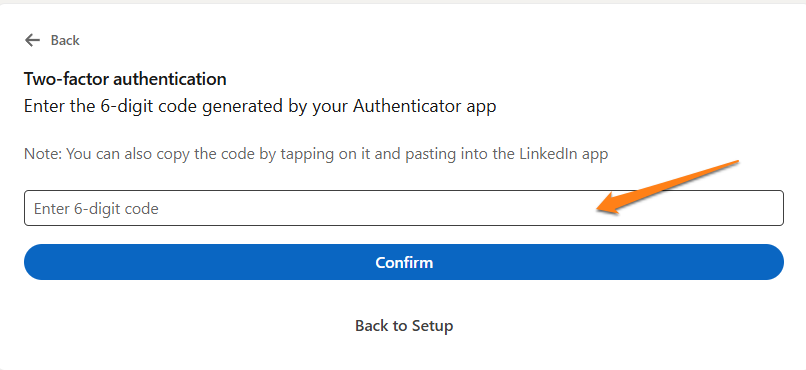The height and width of the screenshot is (370, 806).
Task: Click the "Back" text label
Action: 65,40
